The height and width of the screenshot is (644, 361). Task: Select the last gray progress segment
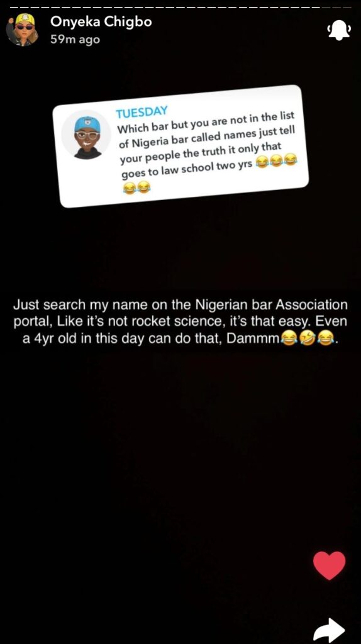(x=347, y=8)
